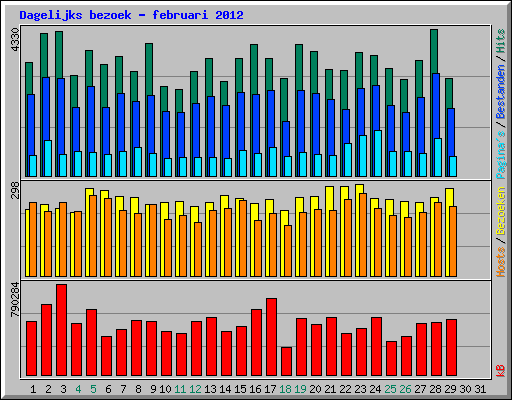Click the green weekend day label "11"
Image resolution: width=512 pixels, height=400 pixels.
click(x=180, y=389)
